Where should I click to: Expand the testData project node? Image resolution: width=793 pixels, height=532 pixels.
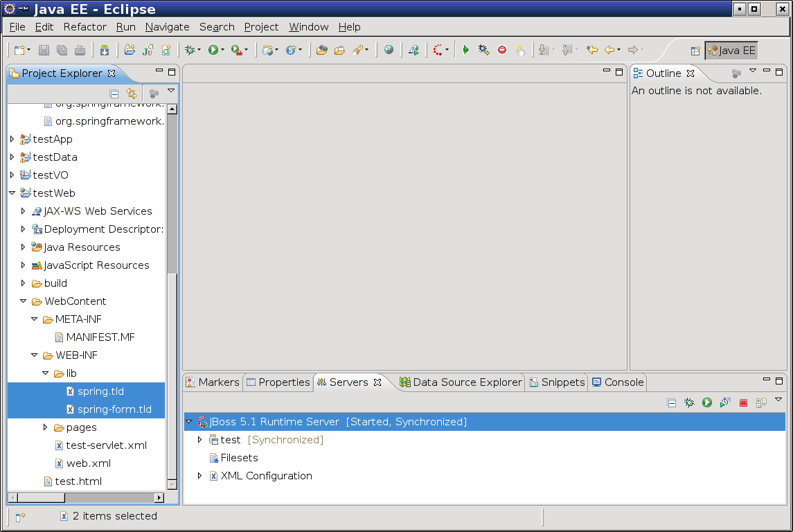tap(12, 157)
